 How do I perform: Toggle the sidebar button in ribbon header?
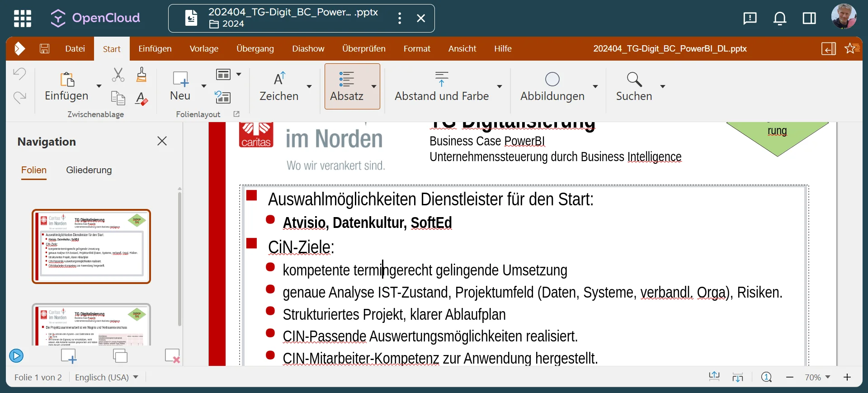829,48
